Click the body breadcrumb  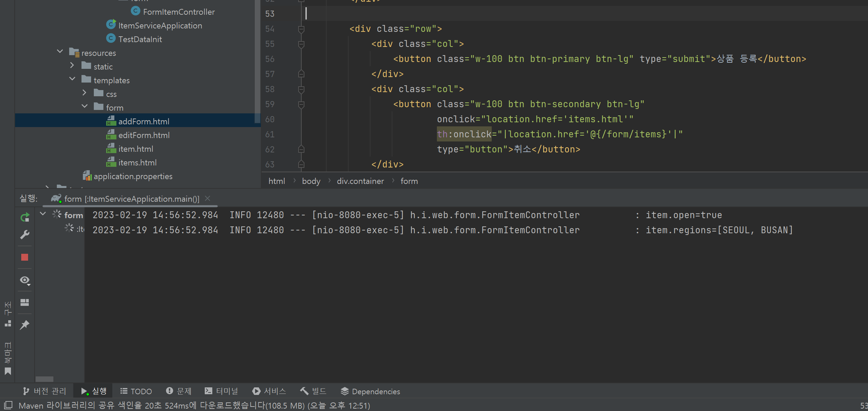(311, 181)
